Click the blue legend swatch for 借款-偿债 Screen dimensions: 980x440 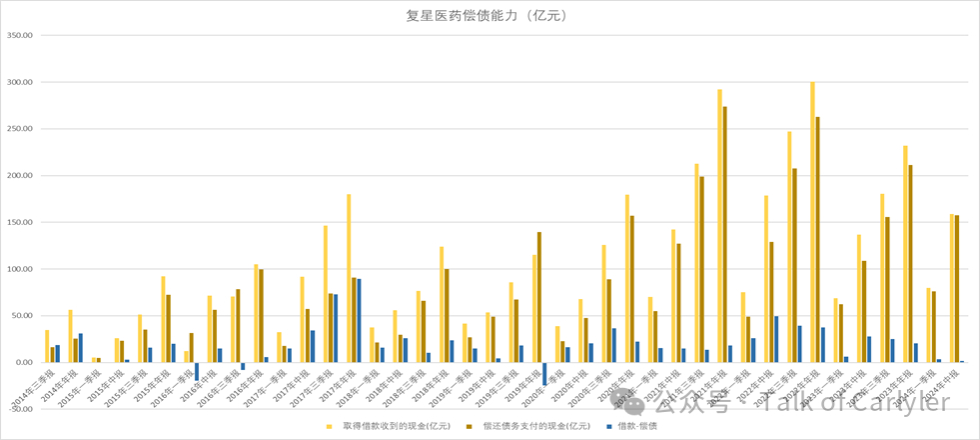[611, 426]
